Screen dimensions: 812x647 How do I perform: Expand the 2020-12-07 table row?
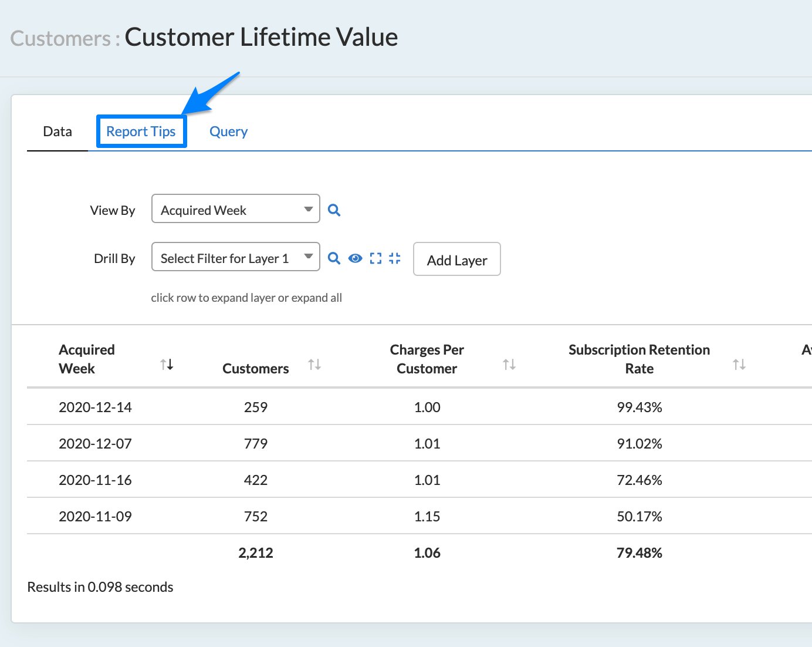pyautogui.click(x=95, y=443)
